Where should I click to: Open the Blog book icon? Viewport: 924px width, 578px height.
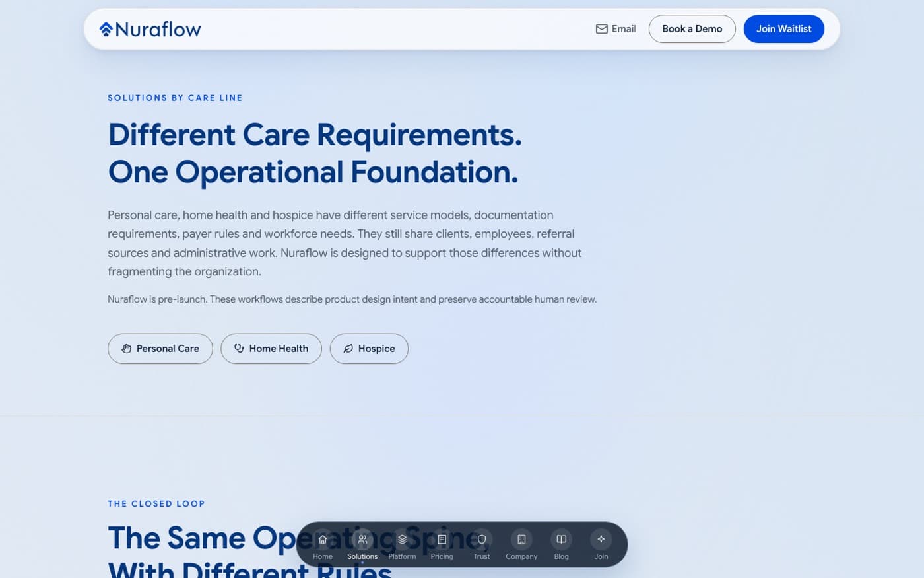[561, 540]
